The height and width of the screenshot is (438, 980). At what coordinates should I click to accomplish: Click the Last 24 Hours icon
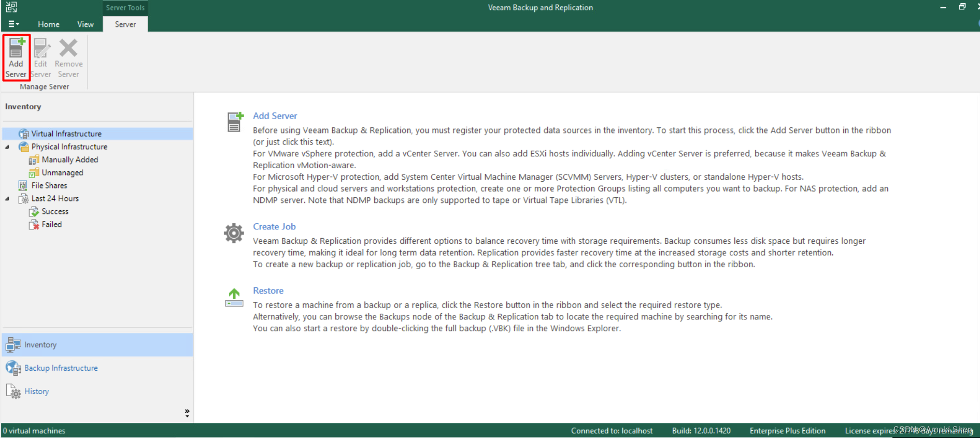(23, 198)
